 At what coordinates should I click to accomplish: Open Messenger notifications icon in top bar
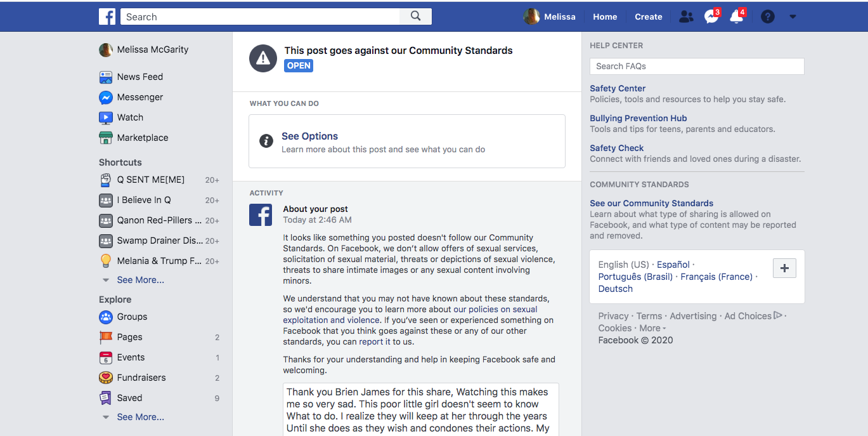coord(711,17)
